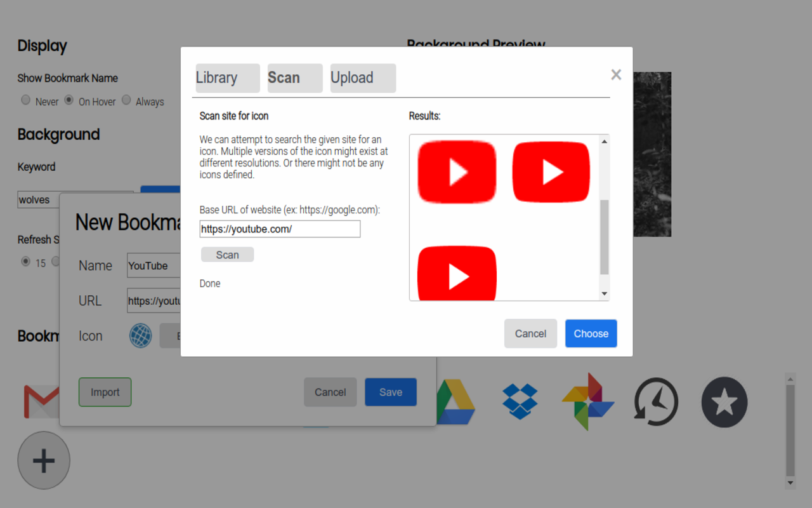Open the Library tab
The width and height of the screenshot is (812, 508).
[228, 78]
